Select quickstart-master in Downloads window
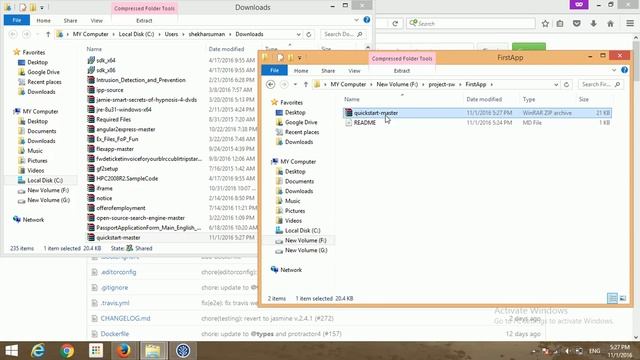This screenshot has height=360, width=640. click(118, 238)
